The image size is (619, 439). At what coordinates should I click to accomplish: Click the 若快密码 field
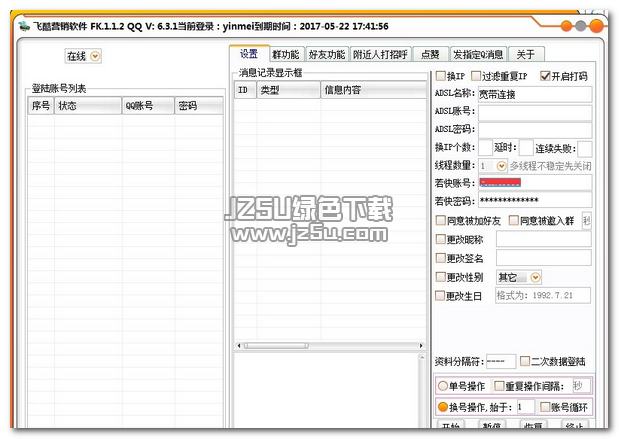point(535,200)
